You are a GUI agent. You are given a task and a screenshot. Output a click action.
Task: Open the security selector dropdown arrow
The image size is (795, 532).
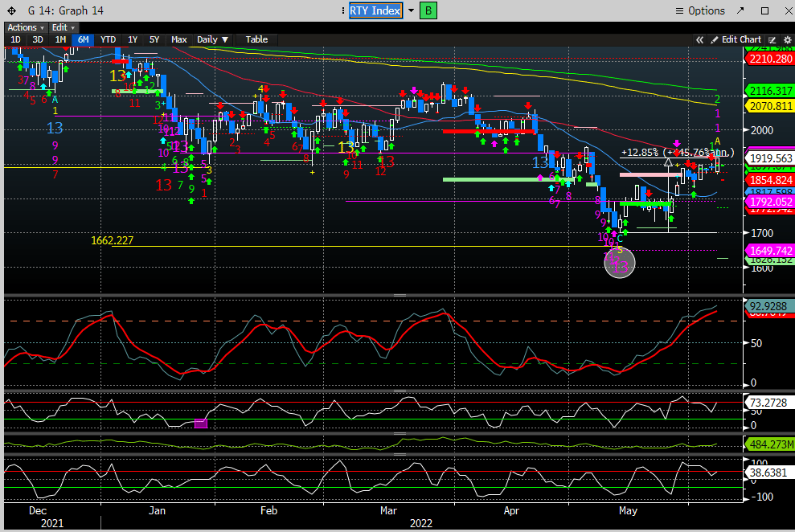[411, 10]
